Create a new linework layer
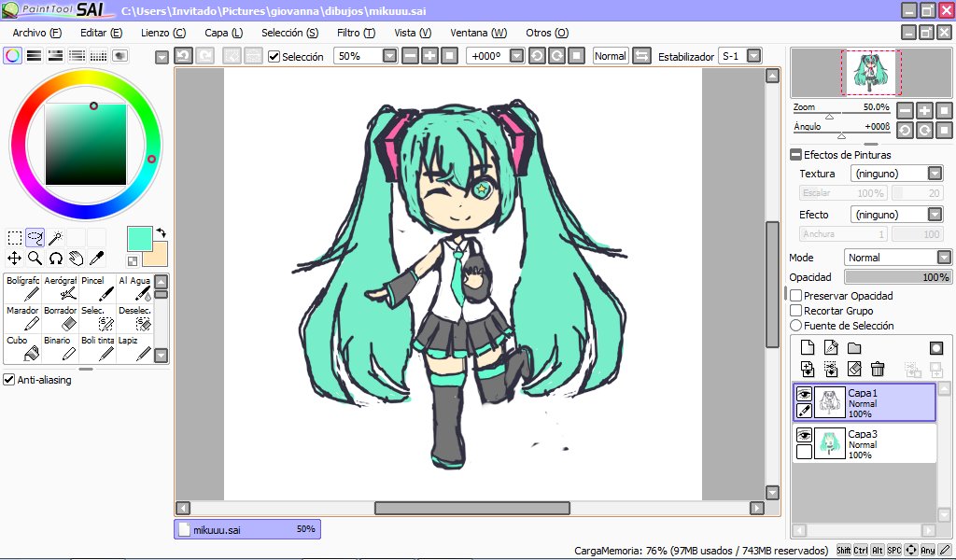The image size is (956, 560). pyautogui.click(x=830, y=347)
